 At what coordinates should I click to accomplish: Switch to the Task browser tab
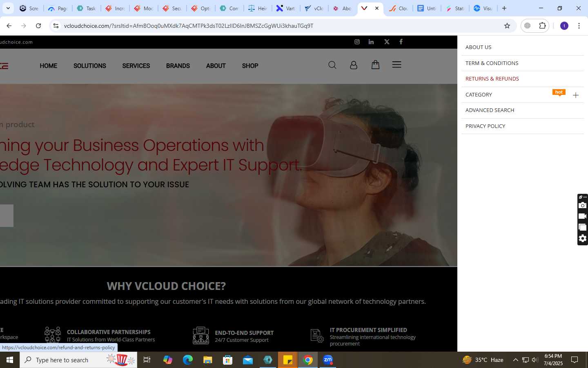click(86, 8)
